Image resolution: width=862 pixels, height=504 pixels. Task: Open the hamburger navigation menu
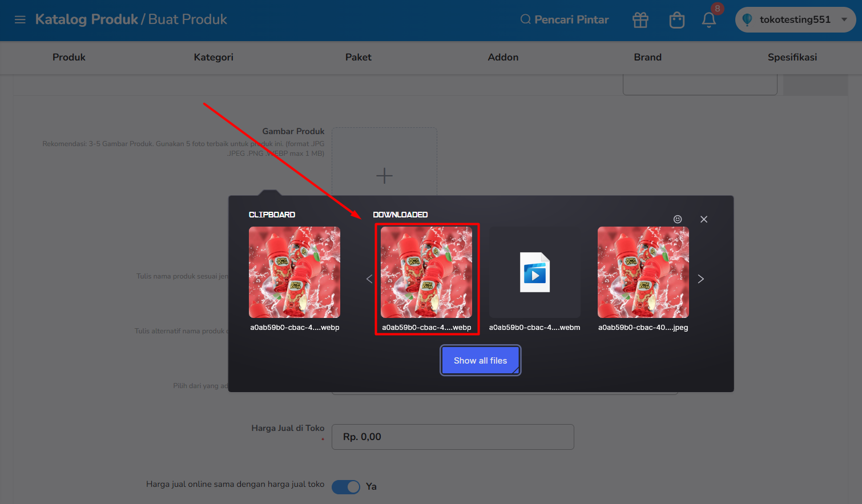20,19
